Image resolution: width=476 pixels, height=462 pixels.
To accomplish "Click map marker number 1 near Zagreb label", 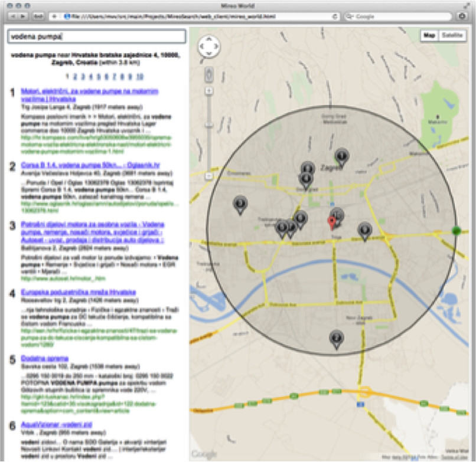I will tap(342, 156).
